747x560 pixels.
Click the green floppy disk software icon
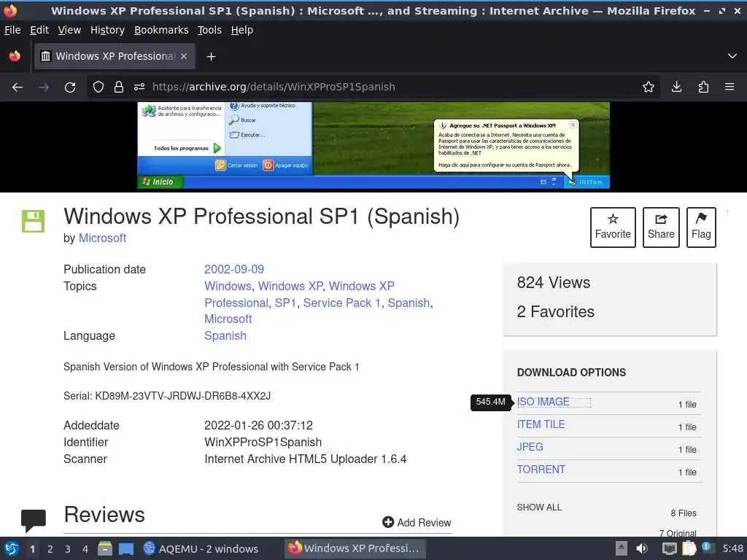[34, 221]
